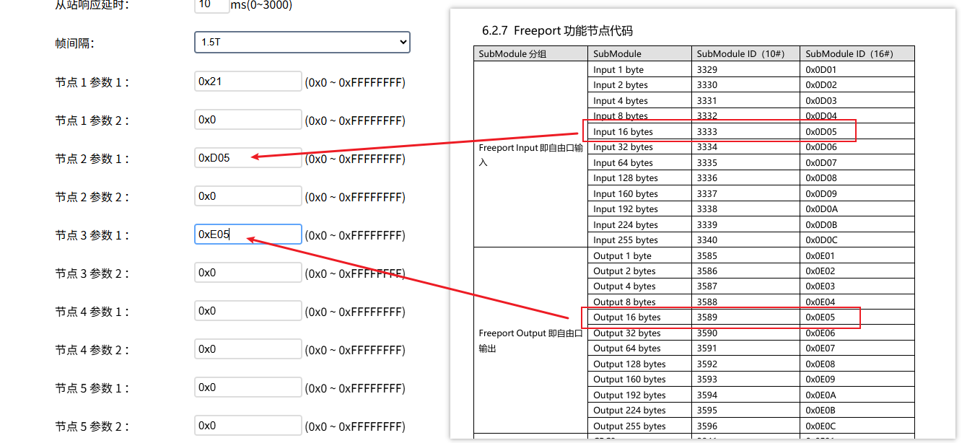Click the 'Output 255 bytes' table cell
This screenshot has height=443, width=980.
coord(629,426)
